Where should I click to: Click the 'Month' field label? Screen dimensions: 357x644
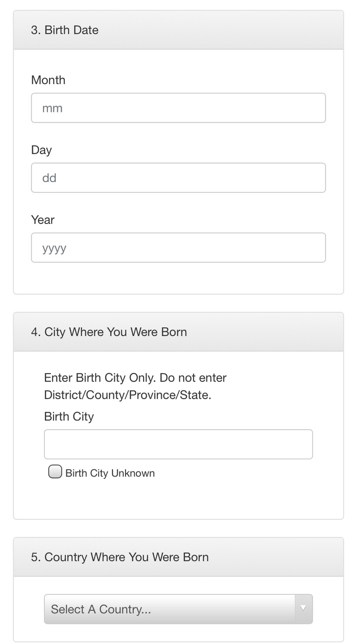pos(48,80)
